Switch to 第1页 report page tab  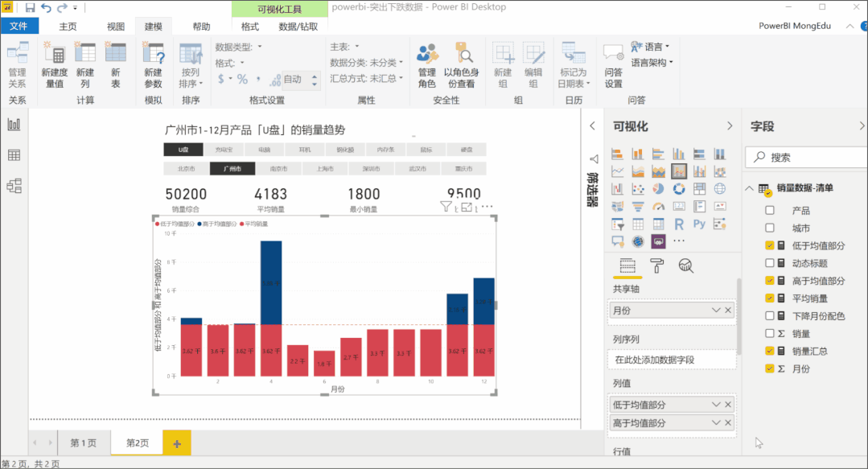pos(83,443)
